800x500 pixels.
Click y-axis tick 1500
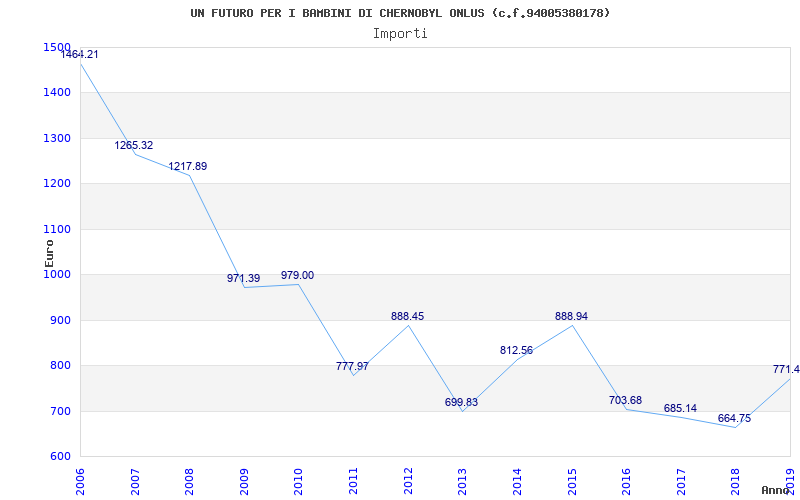(x=57, y=47)
